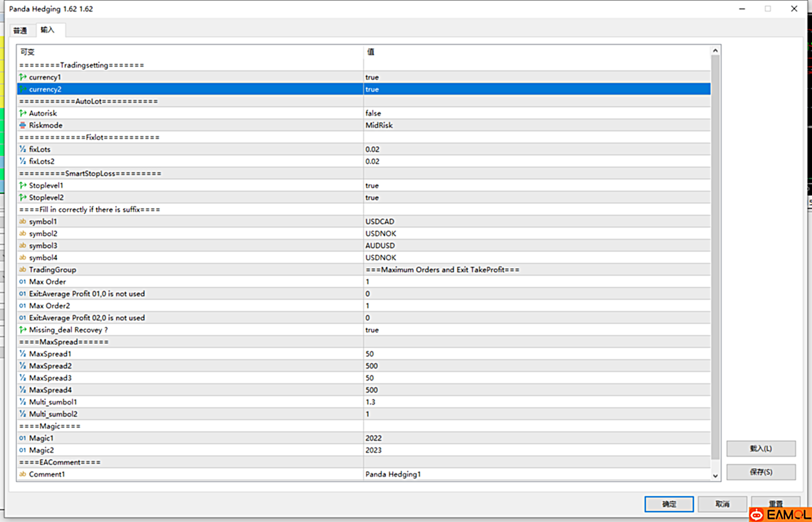The height and width of the screenshot is (522, 812).
Task: Click the Stoplevel1 boolean type icon
Action: pos(23,185)
